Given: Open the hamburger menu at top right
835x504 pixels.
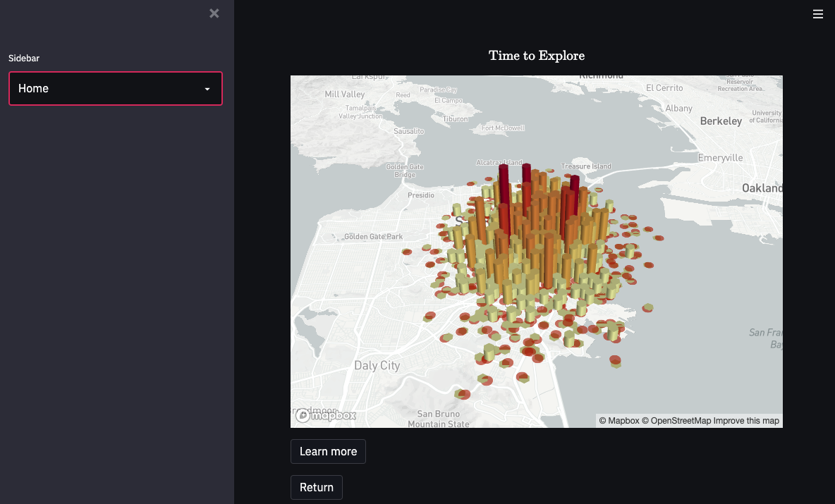Looking at the screenshot, I should 818,14.
